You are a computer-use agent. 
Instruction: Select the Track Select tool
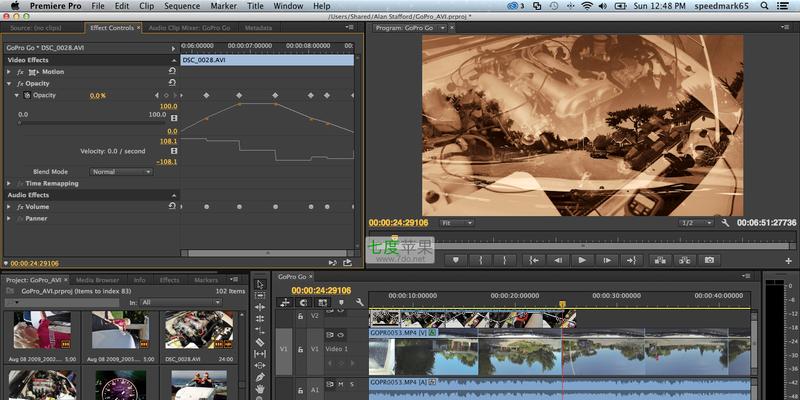260,295
